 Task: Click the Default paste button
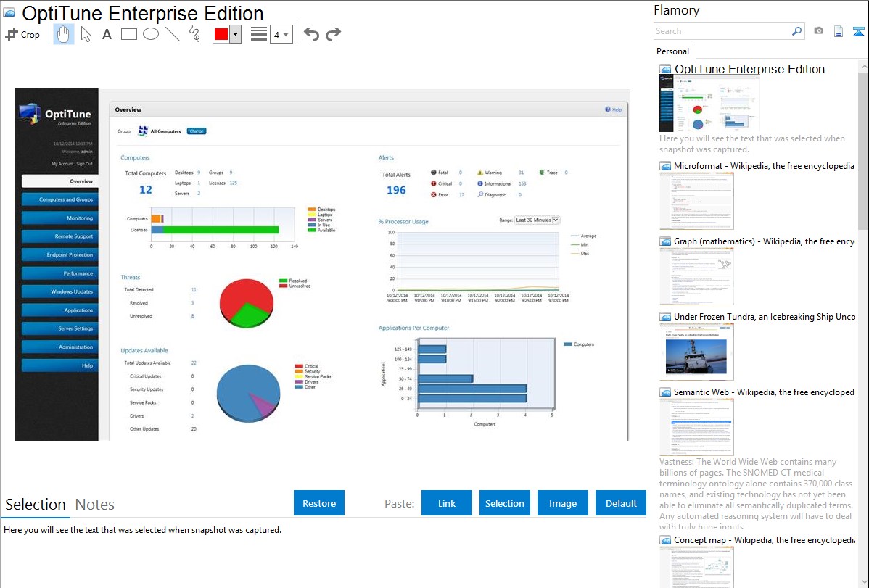pyautogui.click(x=621, y=503)
